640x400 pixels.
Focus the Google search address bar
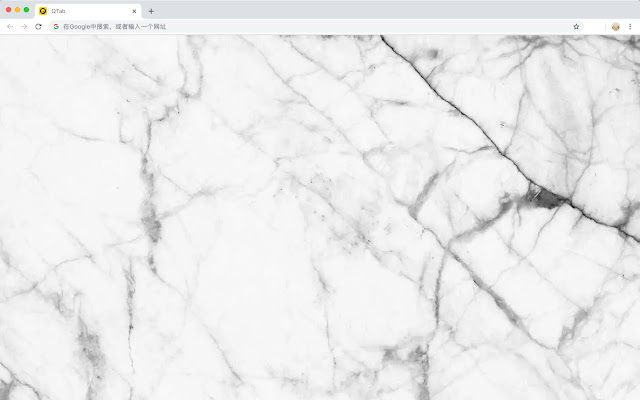[x=316, y=27]
